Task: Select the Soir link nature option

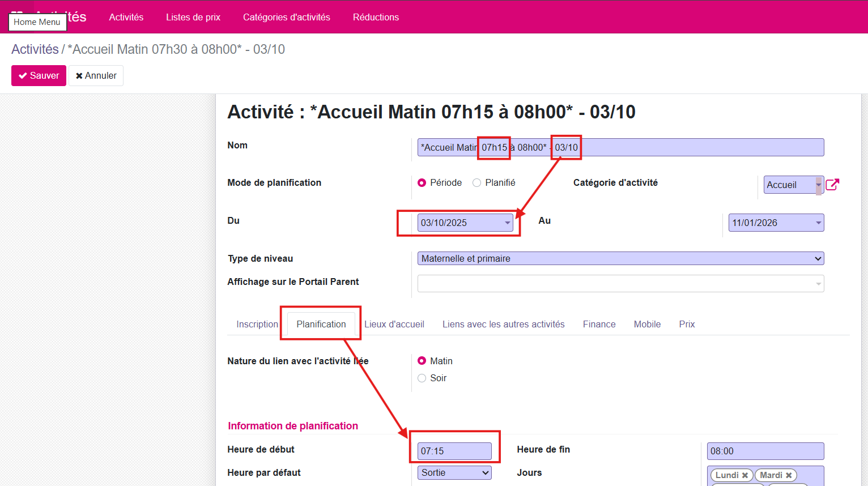Action: coord(422,378)
